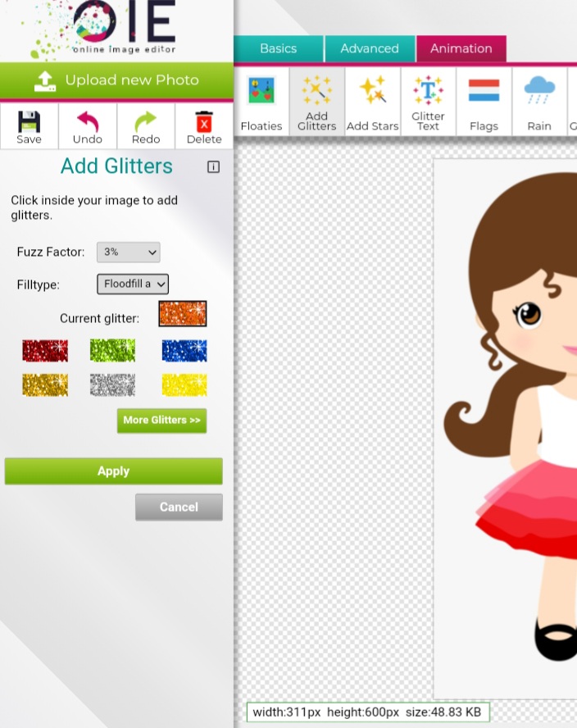Image resolution: width=577 pixels, height=728 pixels.
Task: Select the Add Stars tool
Action: [x=372, y=102]
